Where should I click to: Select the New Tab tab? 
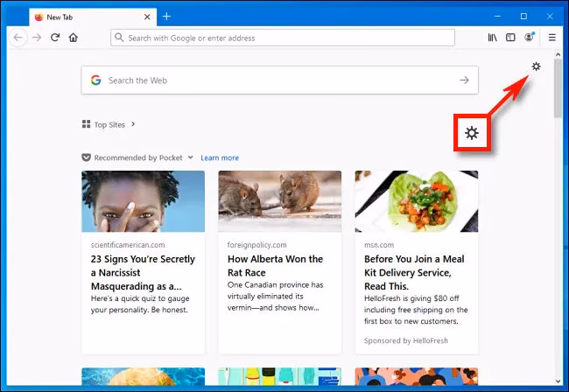click(x=93, y=17)
